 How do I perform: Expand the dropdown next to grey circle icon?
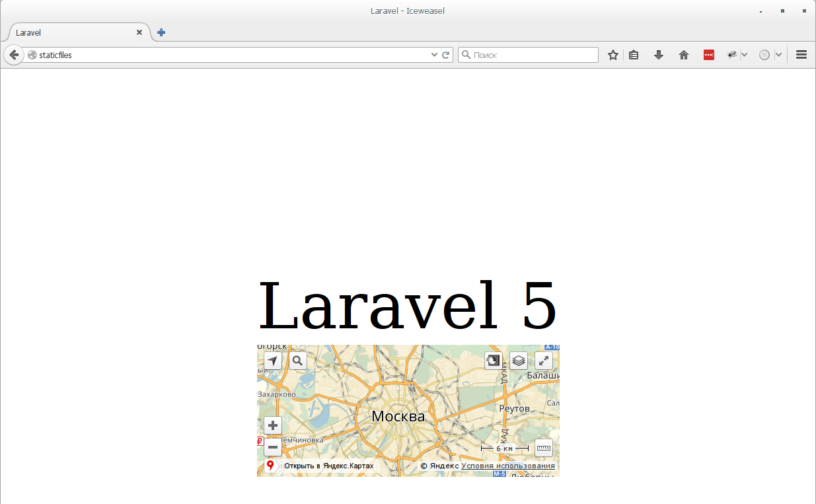click(x=778, y=55)
